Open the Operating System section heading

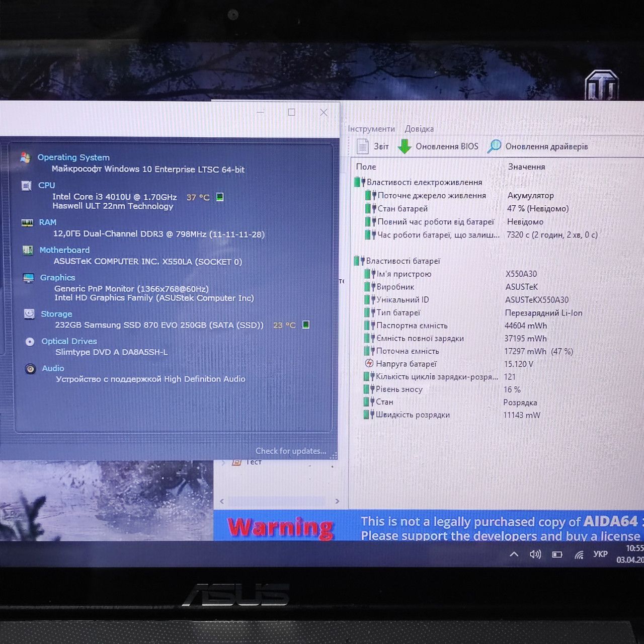[73, 157]
